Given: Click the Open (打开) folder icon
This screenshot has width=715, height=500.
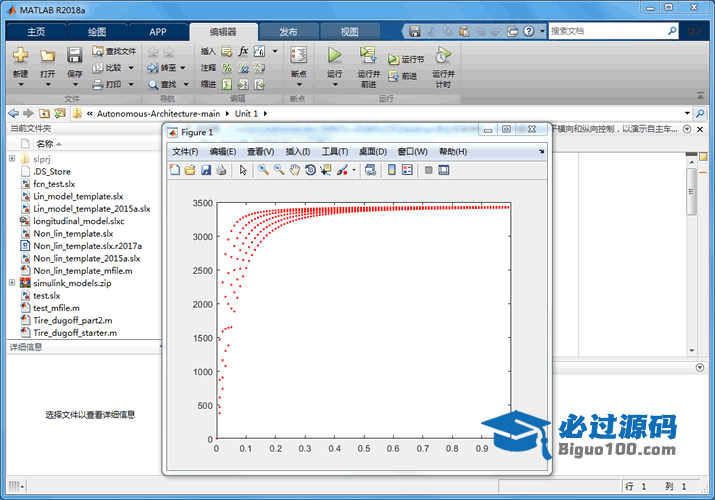Looking at the screenshot, I should point(47,56).
